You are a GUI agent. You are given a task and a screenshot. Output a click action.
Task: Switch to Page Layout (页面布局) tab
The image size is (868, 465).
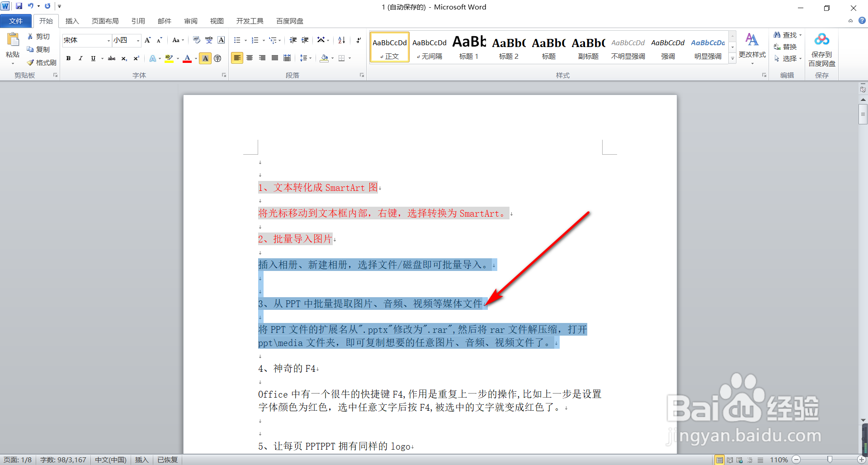pos(105,21)
